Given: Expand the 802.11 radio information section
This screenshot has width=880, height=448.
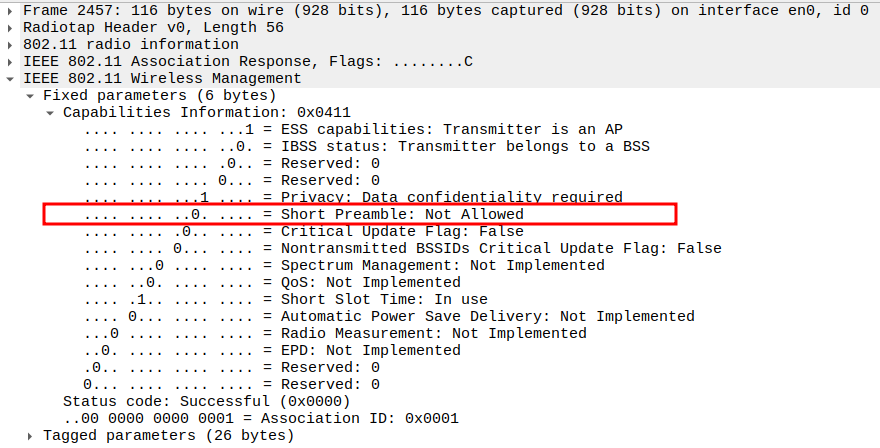Looking at the screenshot, I should point(10,44).
